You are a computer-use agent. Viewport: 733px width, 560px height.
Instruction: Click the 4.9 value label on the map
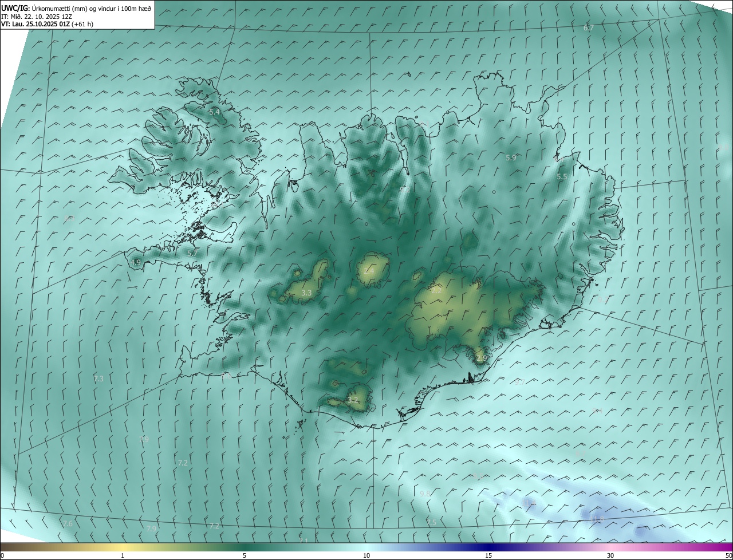click(136, 262)
